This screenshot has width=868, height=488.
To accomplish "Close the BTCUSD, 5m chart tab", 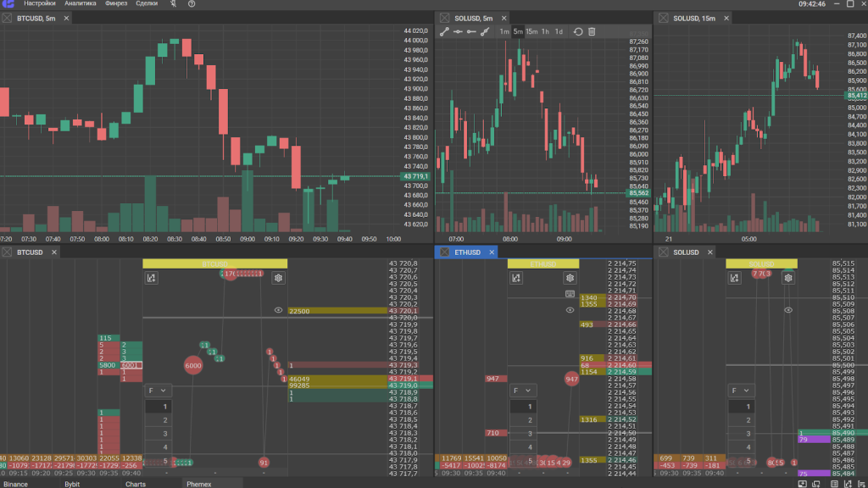I will pyautogui.click(x=66, y=19).
